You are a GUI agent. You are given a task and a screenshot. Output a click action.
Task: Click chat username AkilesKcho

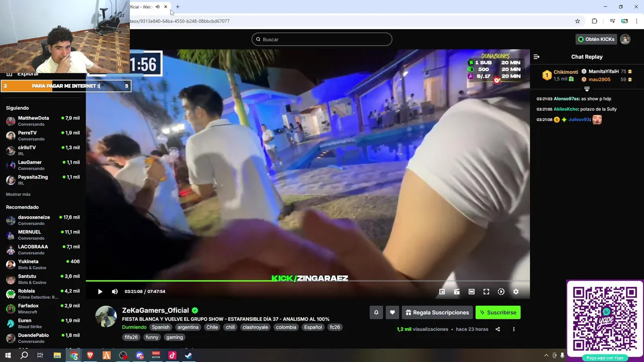(566, 109)
